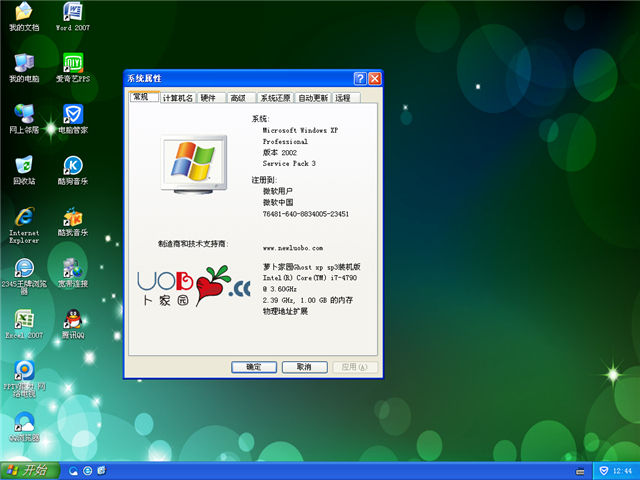Click the 电脑管家 shield tray icon
Screen dimensions: 640x480
click(x=604, y=471)
